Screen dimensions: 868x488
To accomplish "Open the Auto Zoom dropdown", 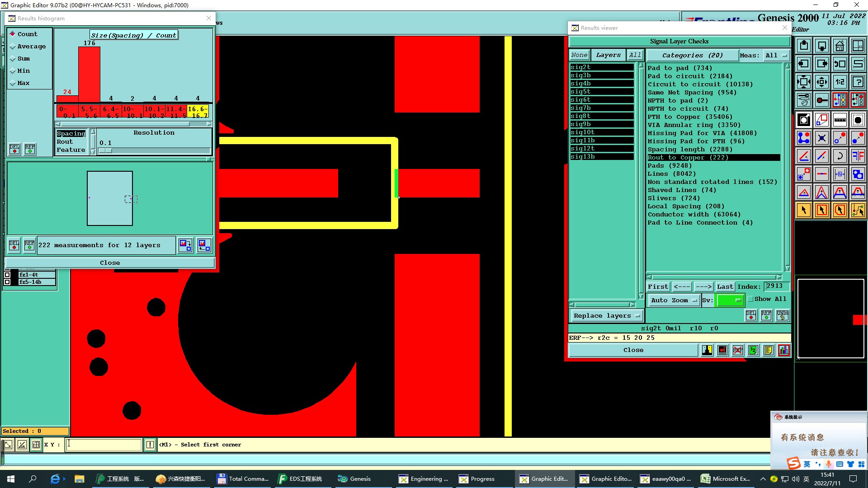I will (674, 300).
